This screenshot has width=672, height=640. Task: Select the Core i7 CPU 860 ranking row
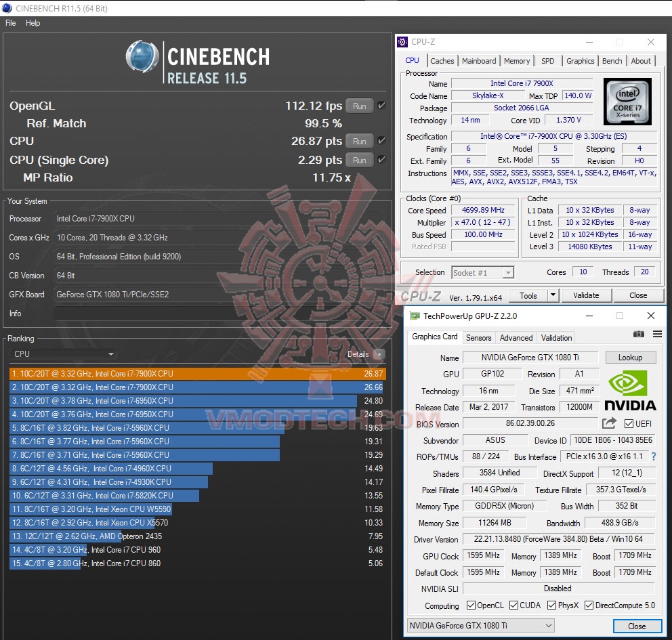coord(198,563)
